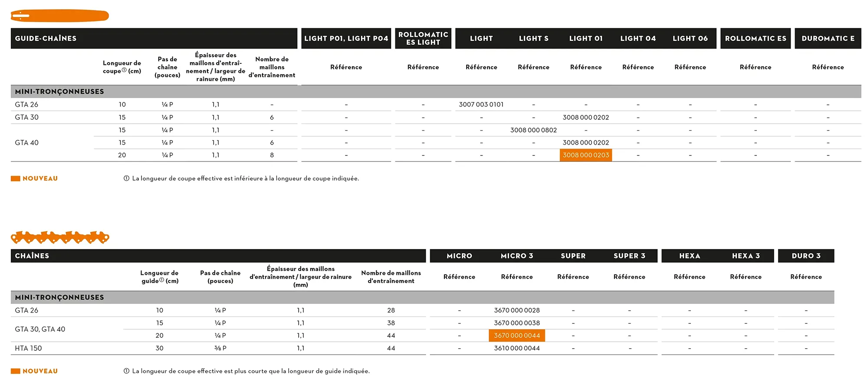Click the orange saw chain illustration
Screen dimensions: 868x386
[x=60, y=237]
